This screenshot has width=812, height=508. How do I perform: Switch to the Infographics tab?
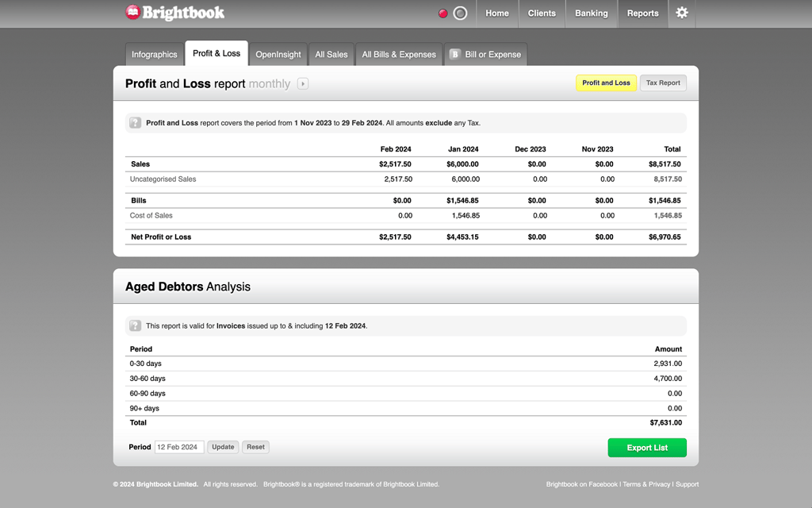coord(155,55)
